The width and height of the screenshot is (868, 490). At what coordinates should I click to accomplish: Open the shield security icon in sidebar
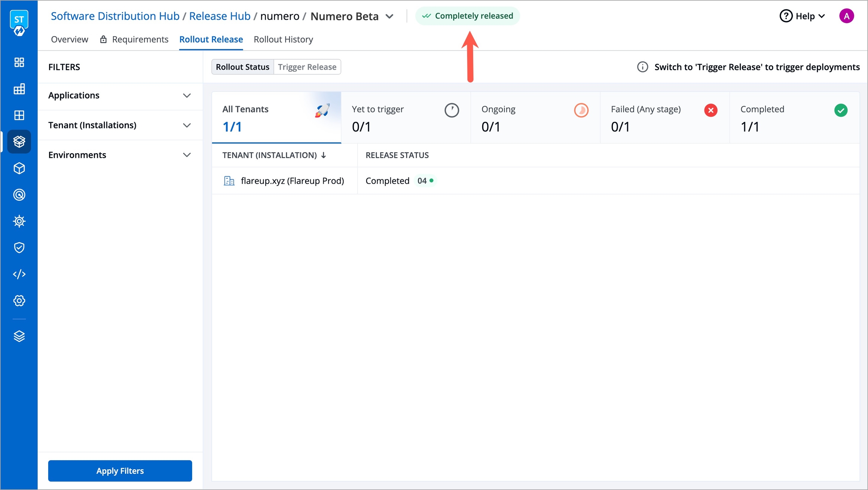19,247
